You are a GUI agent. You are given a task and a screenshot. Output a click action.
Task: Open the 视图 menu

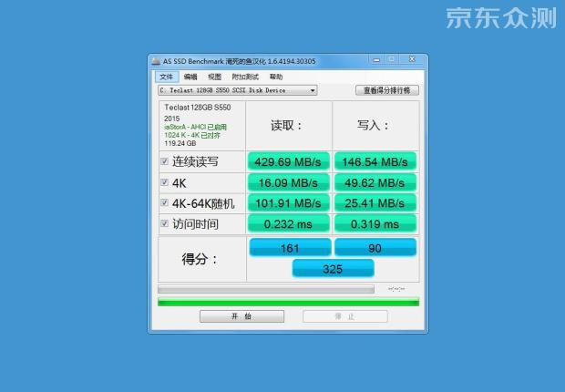(214, 77)
